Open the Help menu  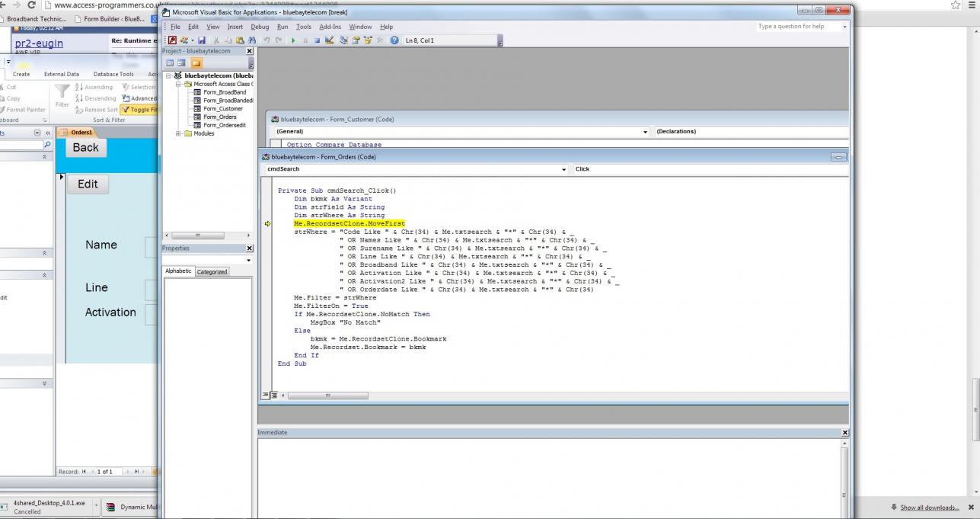click(x=386, y=27)
